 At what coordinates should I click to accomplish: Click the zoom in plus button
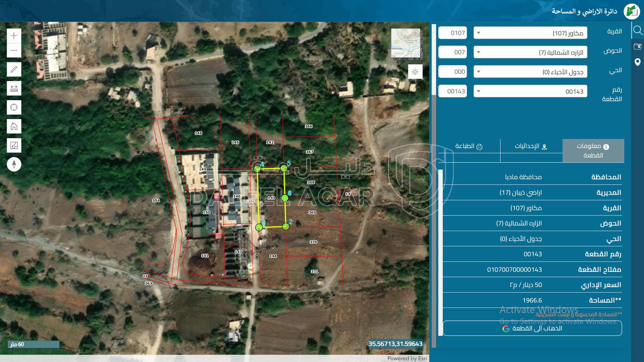(14, 36)
